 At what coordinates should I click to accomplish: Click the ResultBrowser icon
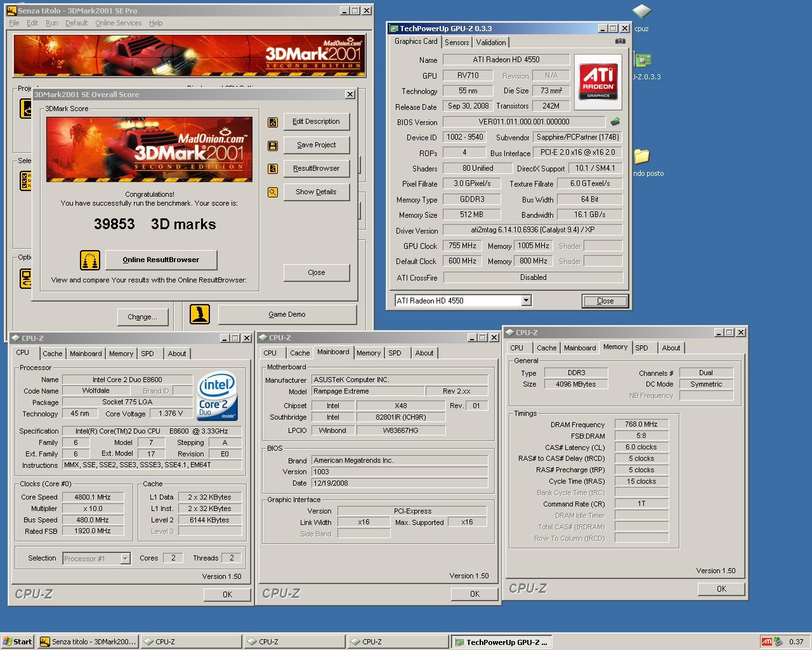click(273, 169)
